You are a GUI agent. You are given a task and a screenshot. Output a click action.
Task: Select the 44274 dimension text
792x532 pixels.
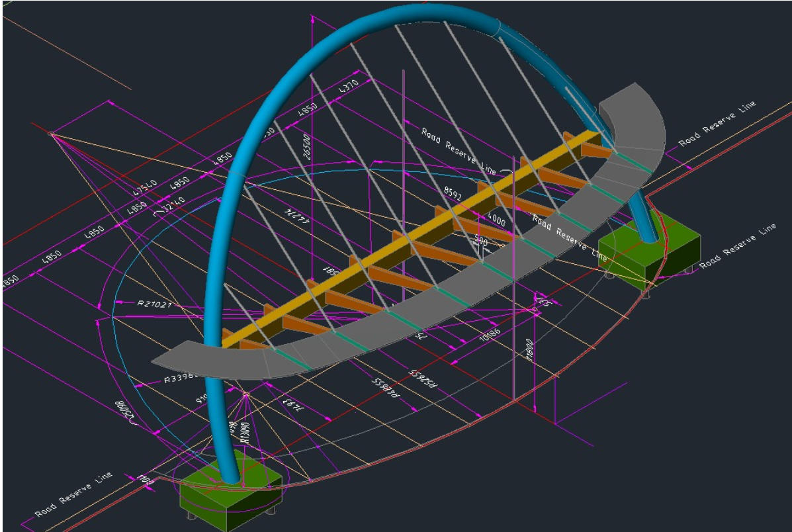(x=298, y=214)
